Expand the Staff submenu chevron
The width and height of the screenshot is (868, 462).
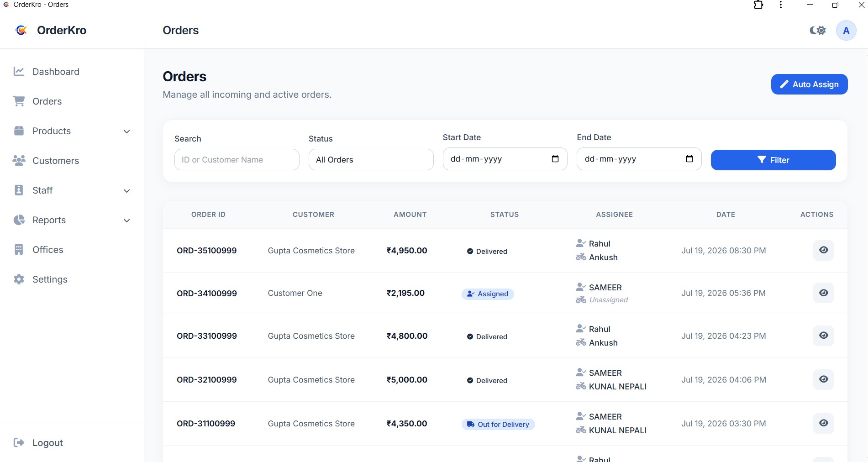coord(127,191)
